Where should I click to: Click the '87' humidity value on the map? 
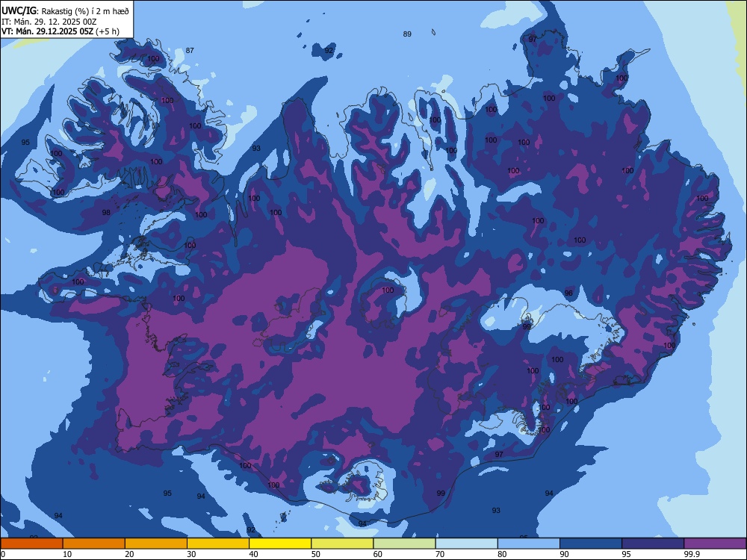tap(190, 50)
